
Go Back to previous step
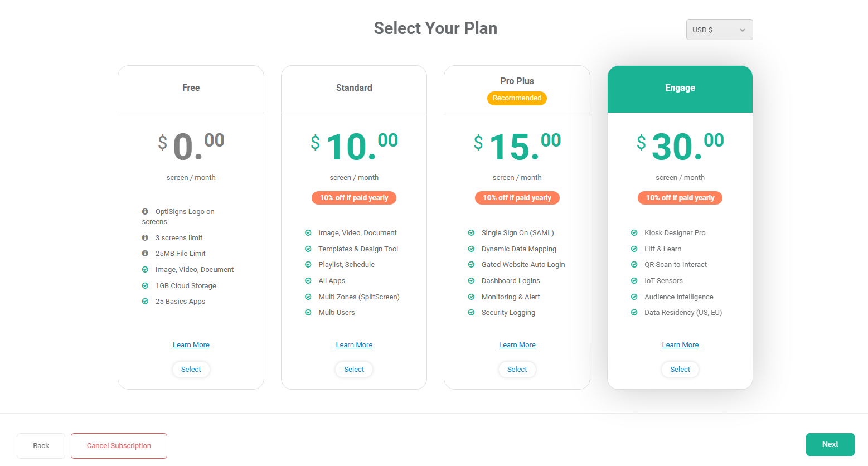click(41, 446)
